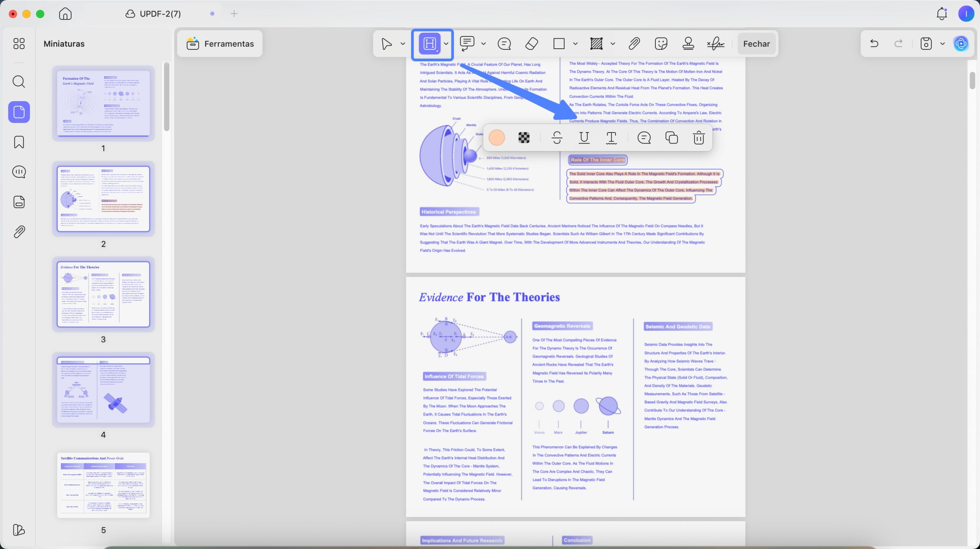The height and width of the screenshot is (549, 980).
Task: Expand the text comment dropdown arrow
Action: (483, 44)
